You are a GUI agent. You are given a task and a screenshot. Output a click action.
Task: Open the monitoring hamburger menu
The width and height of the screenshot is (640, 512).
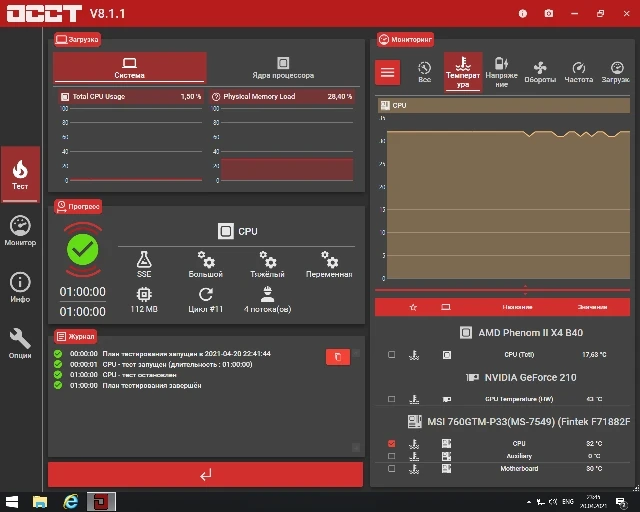click(387, 73)
